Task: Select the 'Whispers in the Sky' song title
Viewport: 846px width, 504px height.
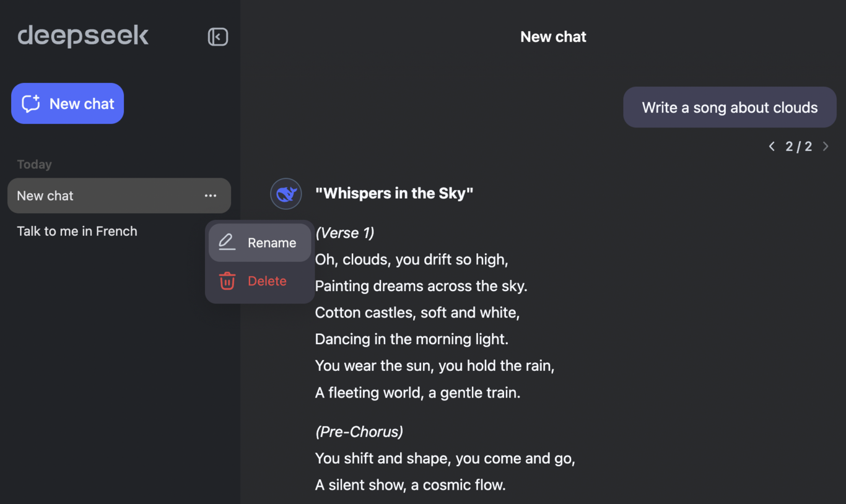Action: point(394,193)
